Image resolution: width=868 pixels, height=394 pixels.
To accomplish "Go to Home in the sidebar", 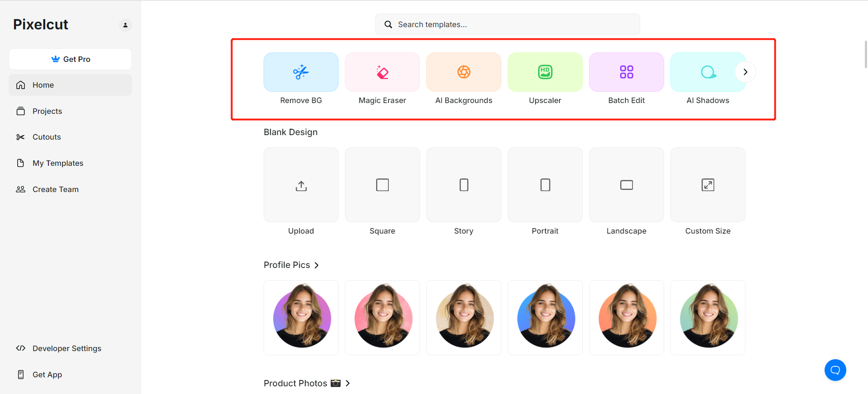I will [x=71, y=85].
